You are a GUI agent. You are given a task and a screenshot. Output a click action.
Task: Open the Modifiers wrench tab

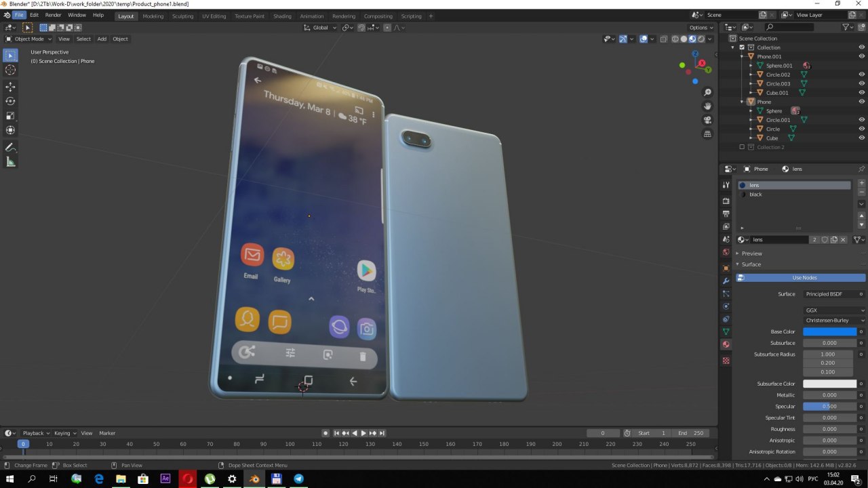pos(726,281)
